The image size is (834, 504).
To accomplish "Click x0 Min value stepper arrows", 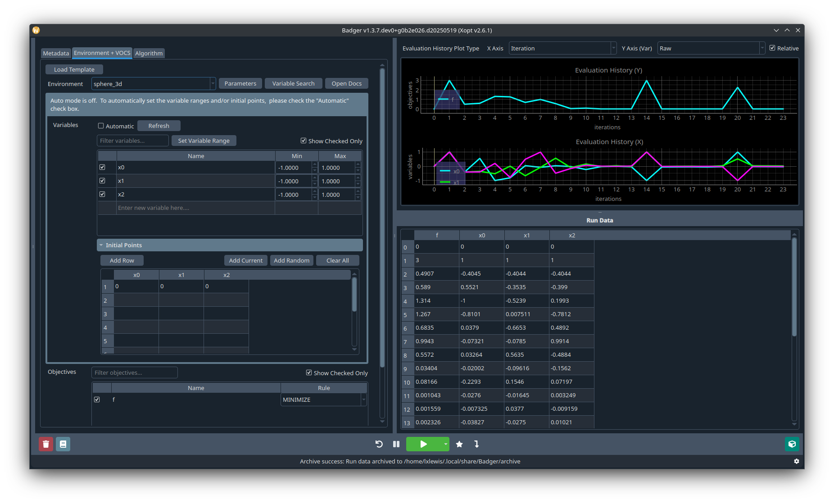I will click(x=314, y=168).
